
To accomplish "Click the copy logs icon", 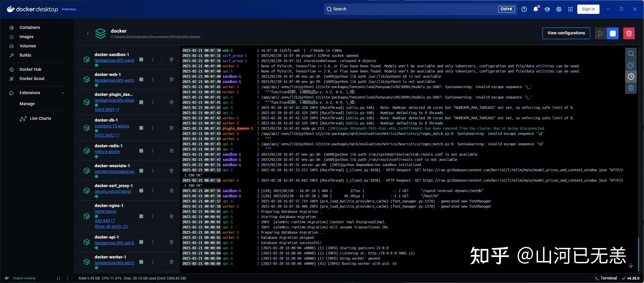I will coord(631,65).
